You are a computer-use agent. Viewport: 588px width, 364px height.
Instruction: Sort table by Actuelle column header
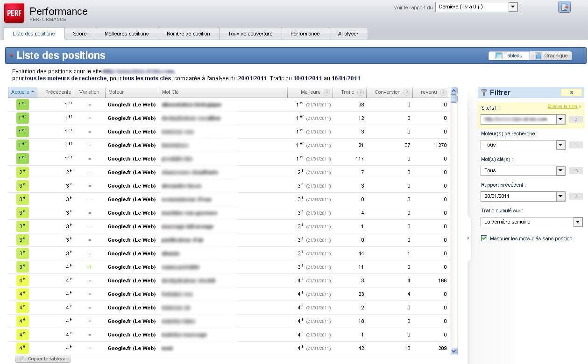(22, 92)
